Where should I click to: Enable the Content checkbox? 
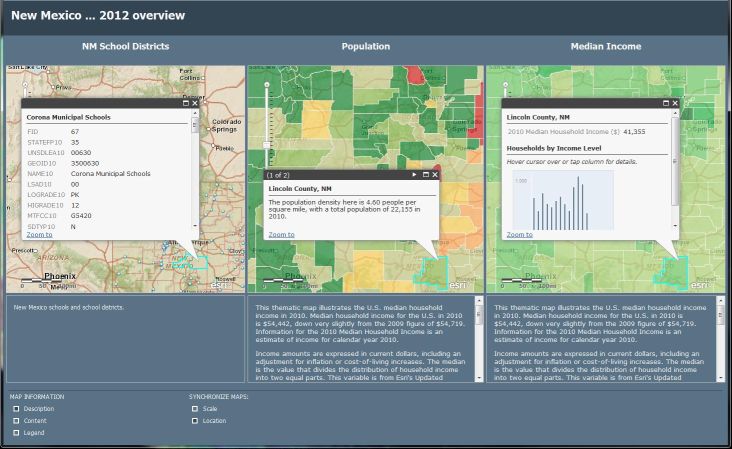(16, 421)
